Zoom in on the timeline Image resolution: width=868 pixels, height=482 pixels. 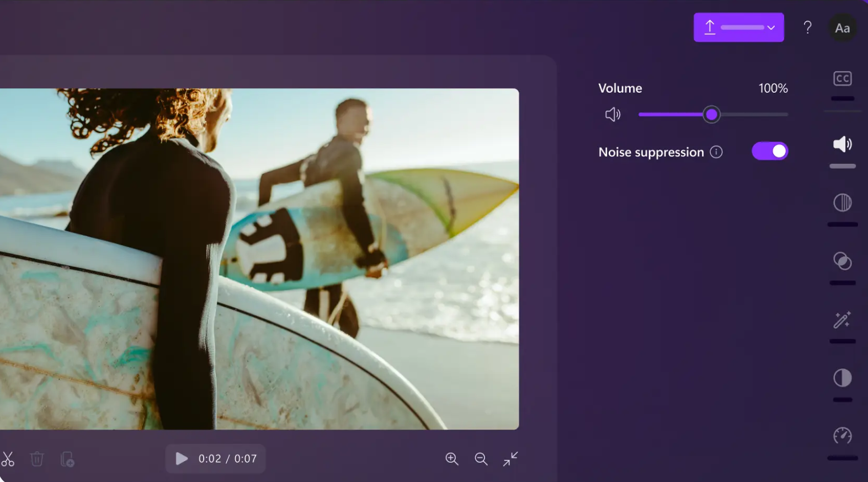[x=452, y=459]
